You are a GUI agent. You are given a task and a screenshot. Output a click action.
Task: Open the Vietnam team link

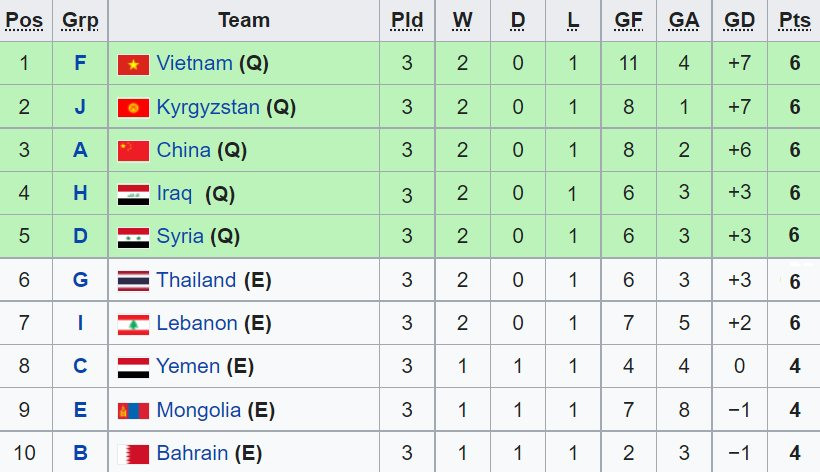click(196, 64)
